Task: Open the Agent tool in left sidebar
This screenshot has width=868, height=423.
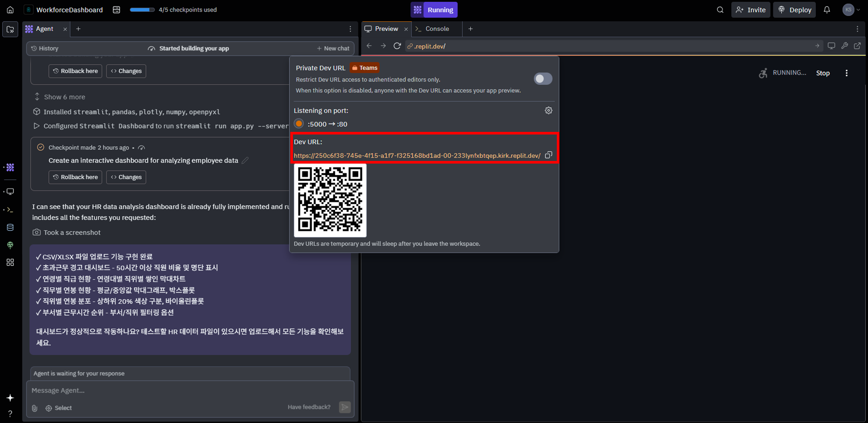Action: point(10,167)
